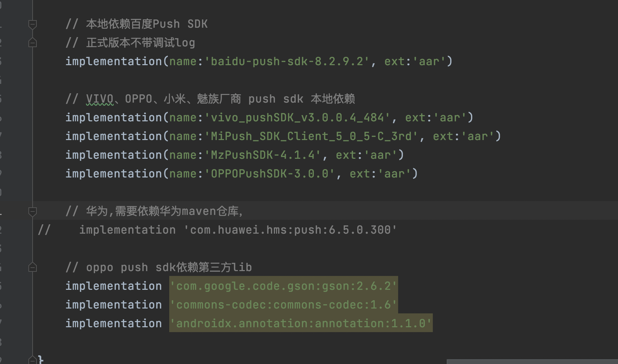The width and height of the screenshot is (618, 364).
Task: Click ext:'aar' on the baidu-push-sdk line
Action: click(415, 61)
